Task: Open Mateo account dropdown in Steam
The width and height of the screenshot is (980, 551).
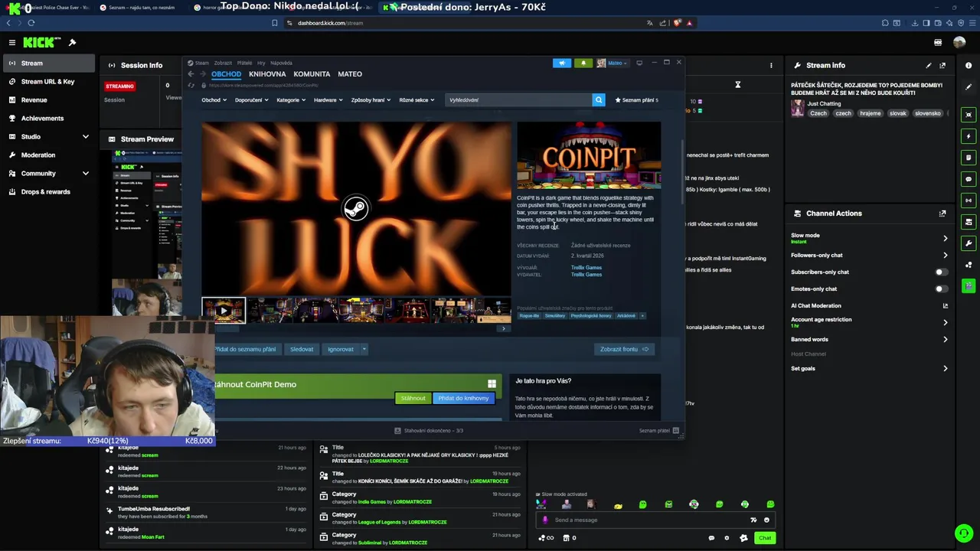Action: [612, 63]
